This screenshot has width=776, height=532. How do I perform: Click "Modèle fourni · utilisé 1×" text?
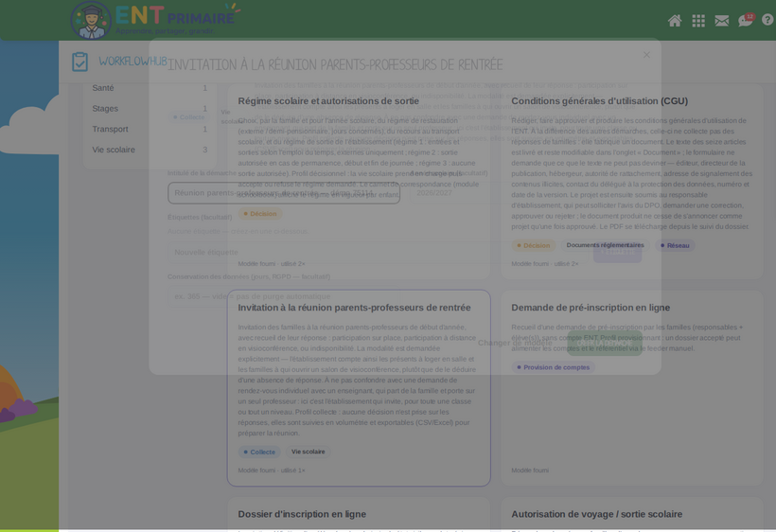click(272, 470)
